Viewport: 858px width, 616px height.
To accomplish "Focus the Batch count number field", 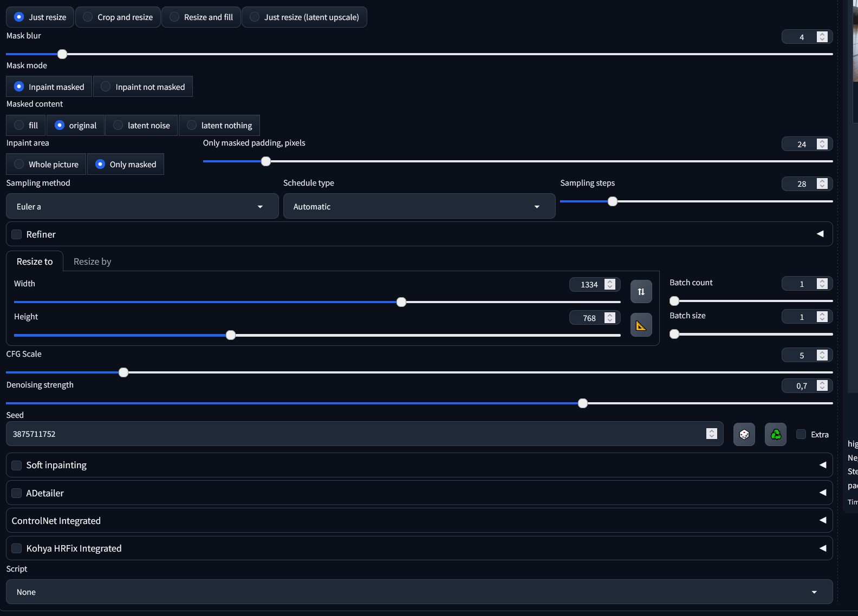I will click(807, 284).
